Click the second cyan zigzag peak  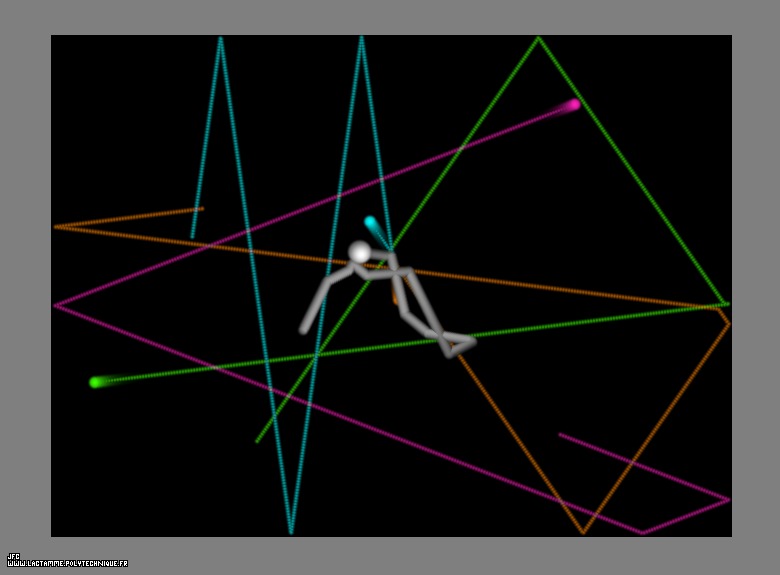pos(361,38)
